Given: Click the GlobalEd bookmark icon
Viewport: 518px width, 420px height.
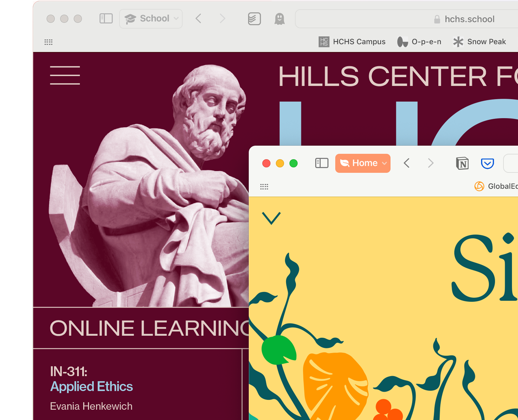Looking at the screenshot, I should (479, 186).
